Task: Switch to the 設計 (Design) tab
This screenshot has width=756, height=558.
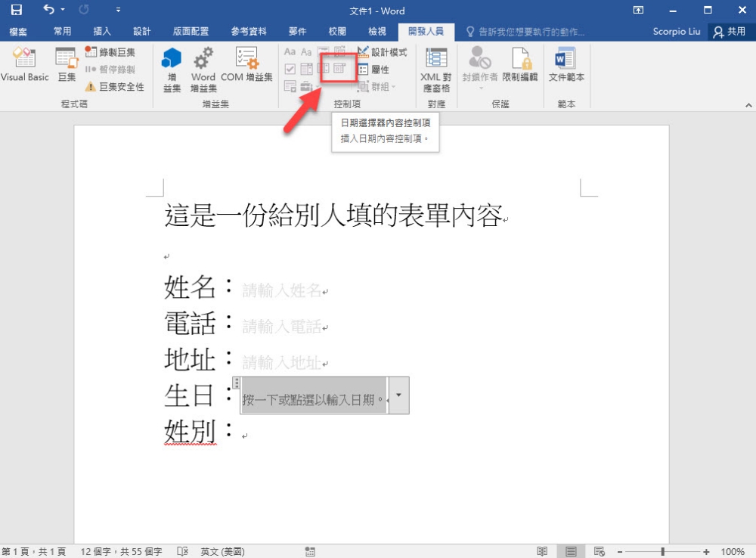Action: point(142,31)
